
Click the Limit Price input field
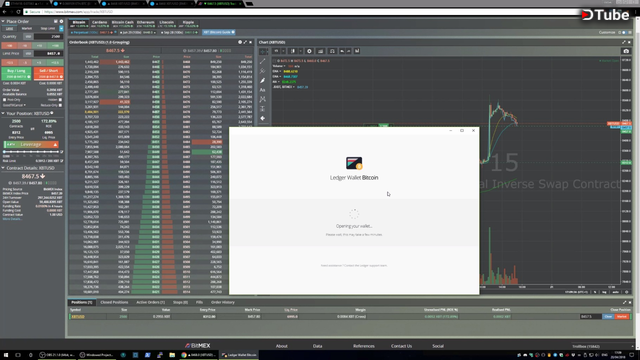[x=48, y=53]
